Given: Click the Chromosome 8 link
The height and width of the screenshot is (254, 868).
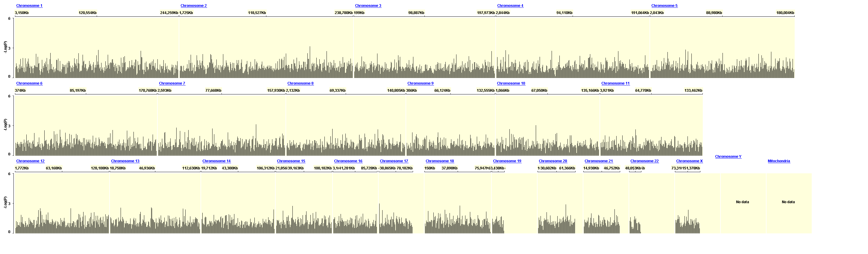Looking at the screenshot, I should coord(301,83).
